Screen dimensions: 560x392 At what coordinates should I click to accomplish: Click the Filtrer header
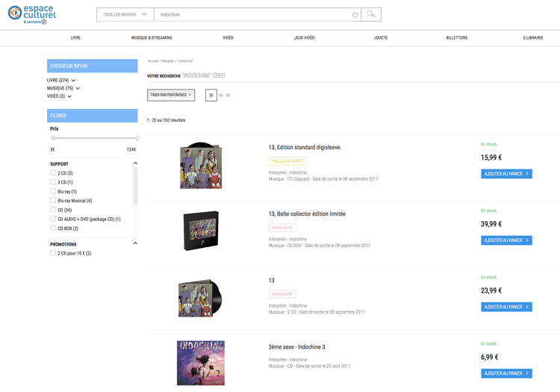[92, 116]
